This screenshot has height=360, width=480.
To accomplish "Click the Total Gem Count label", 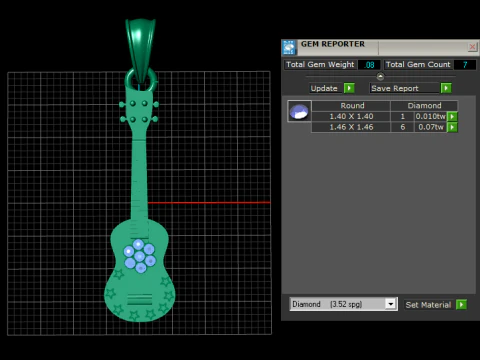I will [418, 65].
